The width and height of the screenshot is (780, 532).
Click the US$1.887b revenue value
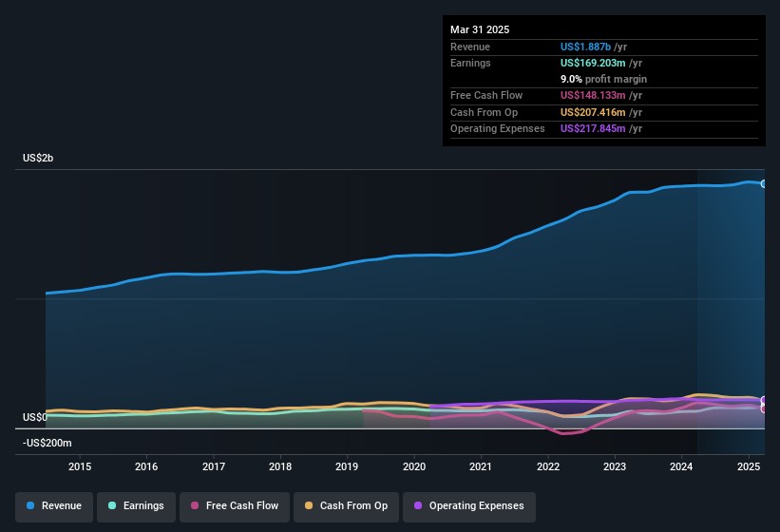(585, 47)
